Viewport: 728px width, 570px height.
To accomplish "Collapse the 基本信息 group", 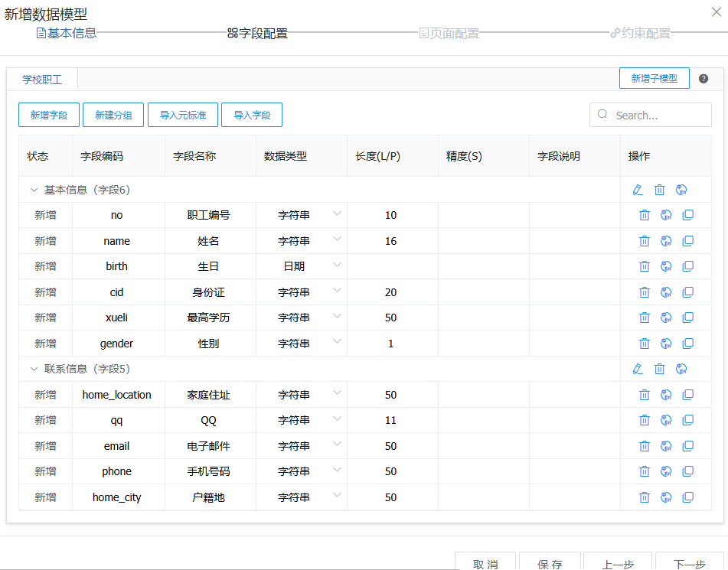I will 34,190.
